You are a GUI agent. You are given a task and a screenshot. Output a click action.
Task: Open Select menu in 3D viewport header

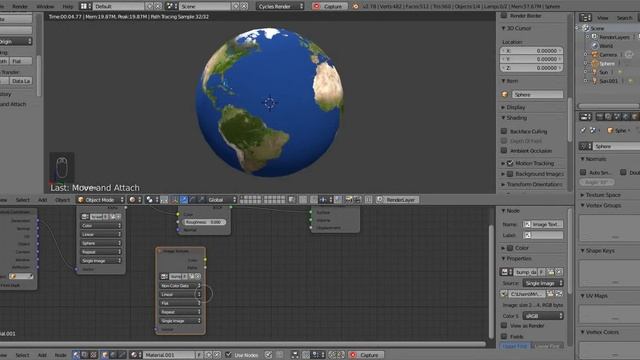coord(22,200)
